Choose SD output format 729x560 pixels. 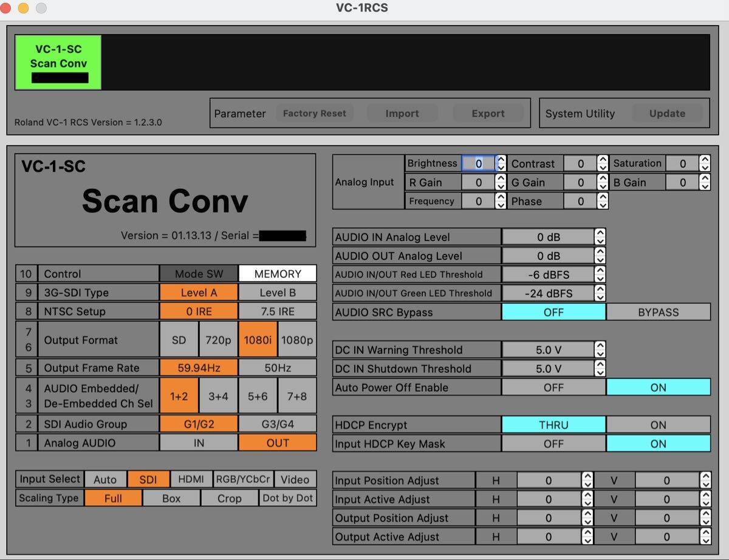179,340
